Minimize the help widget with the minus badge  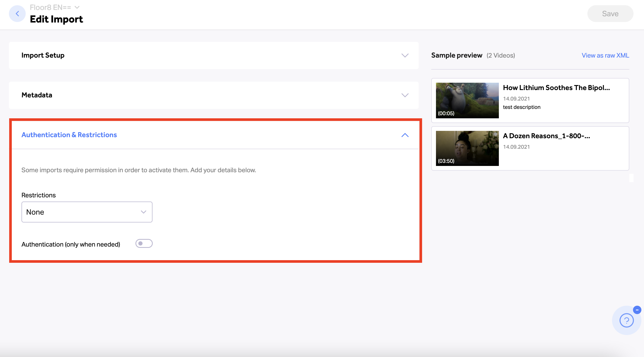pos(637,310)
